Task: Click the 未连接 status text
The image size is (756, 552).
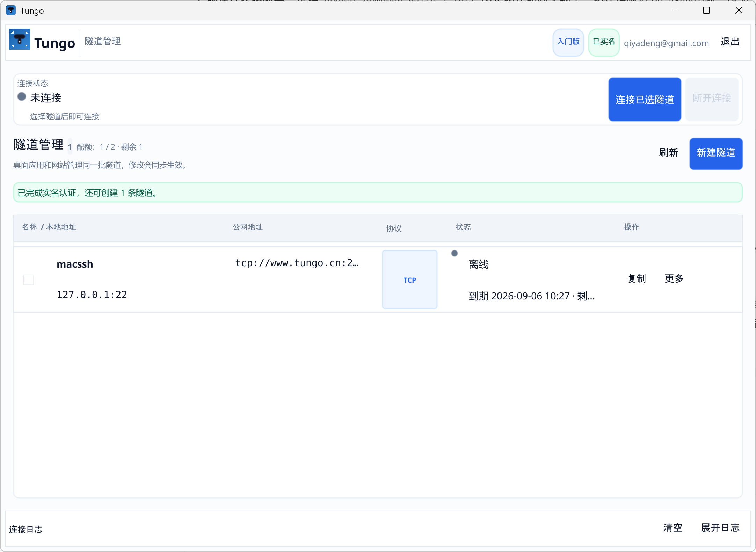Action: pos(46,98)
